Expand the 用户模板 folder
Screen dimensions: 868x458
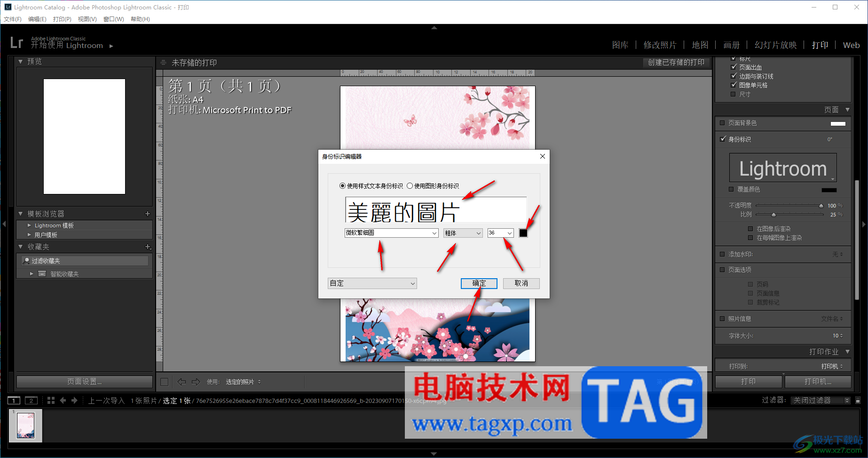(29, 235)
